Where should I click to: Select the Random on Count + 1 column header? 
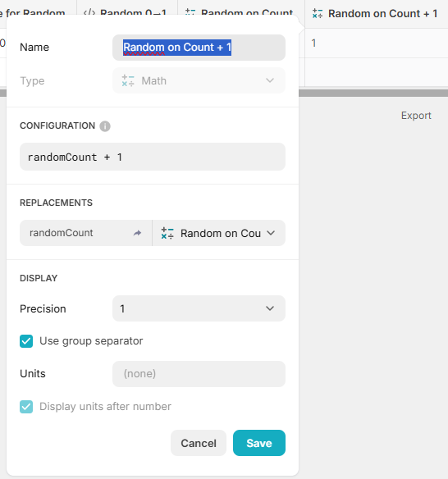point(377,14)
